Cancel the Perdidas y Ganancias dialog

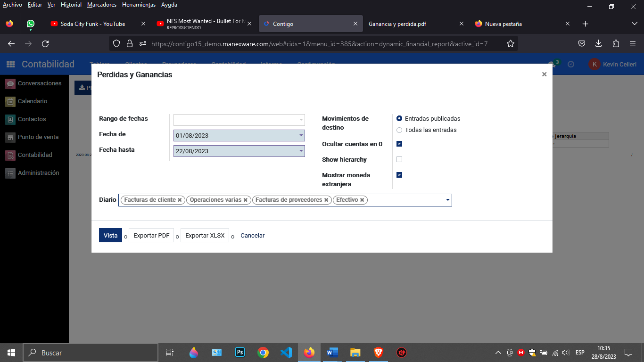click(x=253, y=235)
